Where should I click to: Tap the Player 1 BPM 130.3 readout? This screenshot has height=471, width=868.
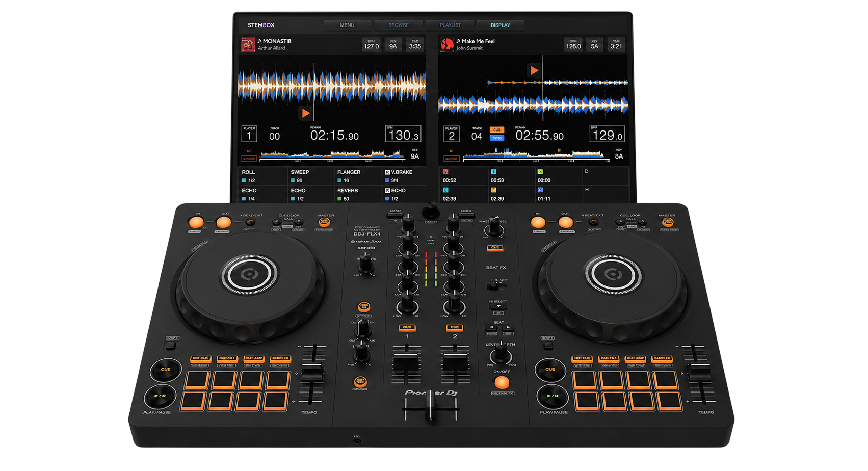tap(403, 134)
